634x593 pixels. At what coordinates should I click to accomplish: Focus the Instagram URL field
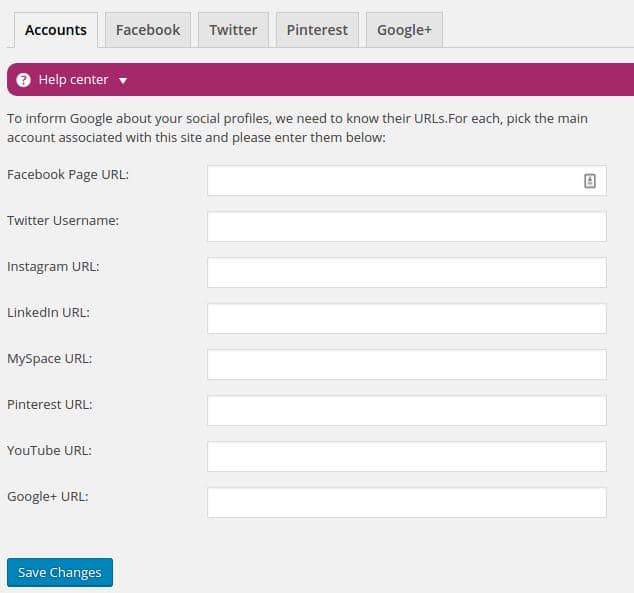[407, 272]
